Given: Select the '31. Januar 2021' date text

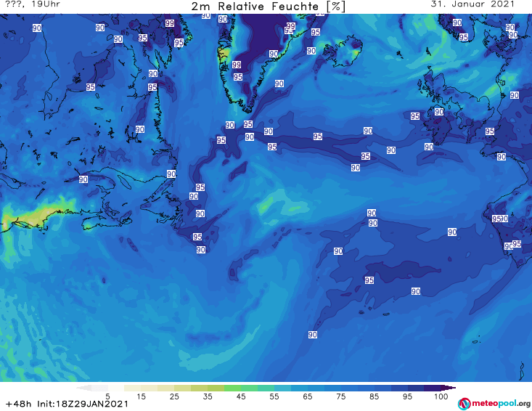Looking at the screenshot, I should tap(472, 4).
